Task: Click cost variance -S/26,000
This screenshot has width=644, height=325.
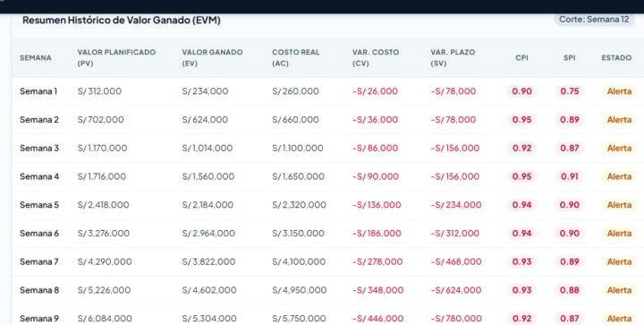Action: tap(375, 91)
